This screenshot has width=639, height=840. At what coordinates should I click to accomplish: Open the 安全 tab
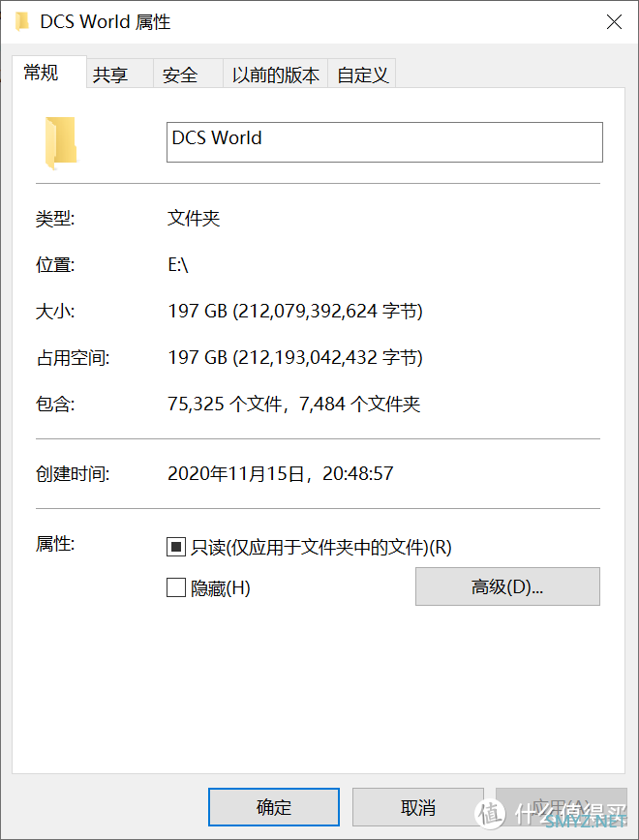[188, 74]
